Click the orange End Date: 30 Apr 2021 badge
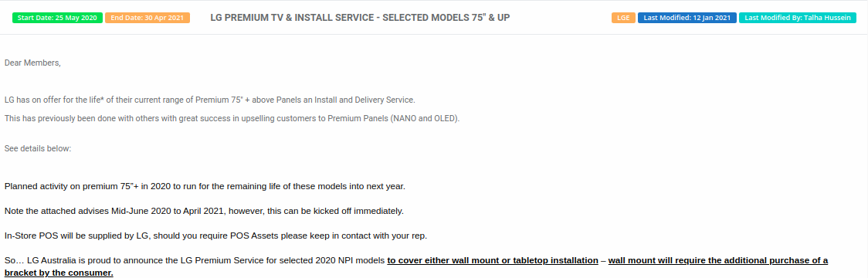Image resolution: width=868 pixels, height=278 pixels. [x=147, y=18]
